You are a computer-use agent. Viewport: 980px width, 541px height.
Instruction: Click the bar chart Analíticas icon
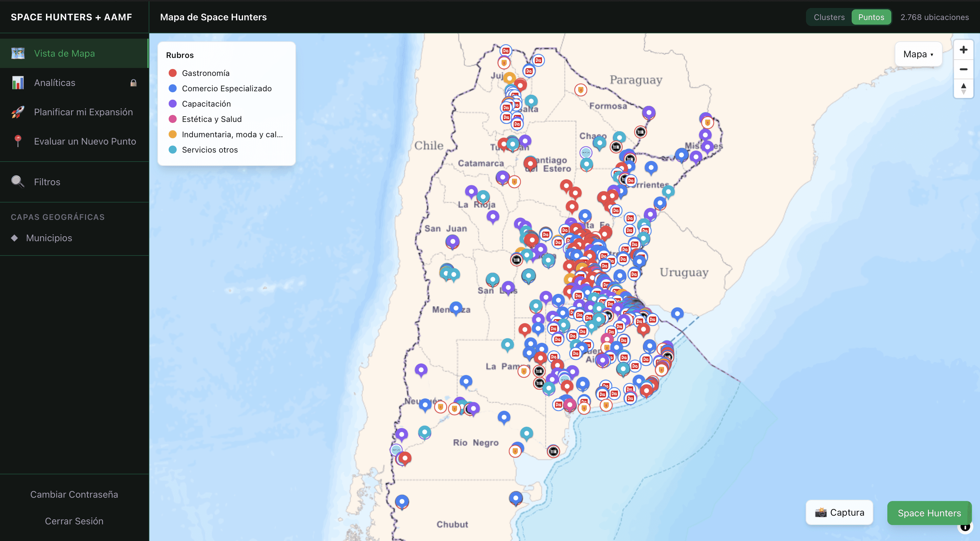click(18, 83)
